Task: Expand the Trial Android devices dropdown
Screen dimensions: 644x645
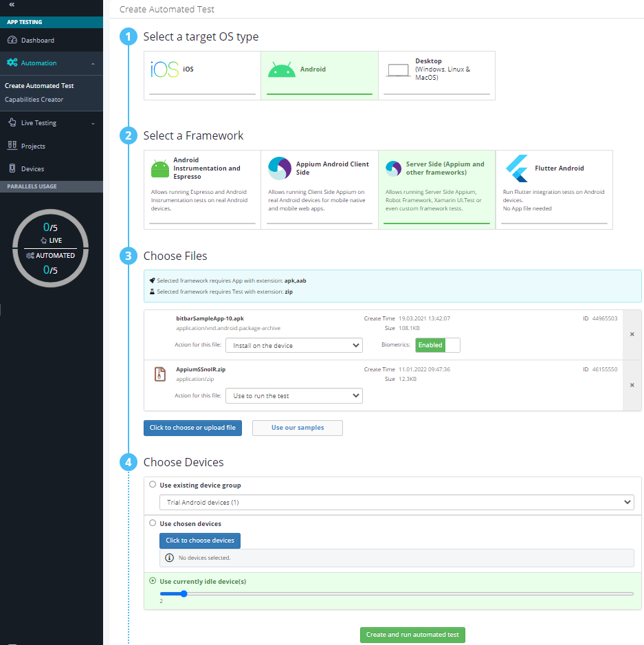Action: click(x=396, y=503)
